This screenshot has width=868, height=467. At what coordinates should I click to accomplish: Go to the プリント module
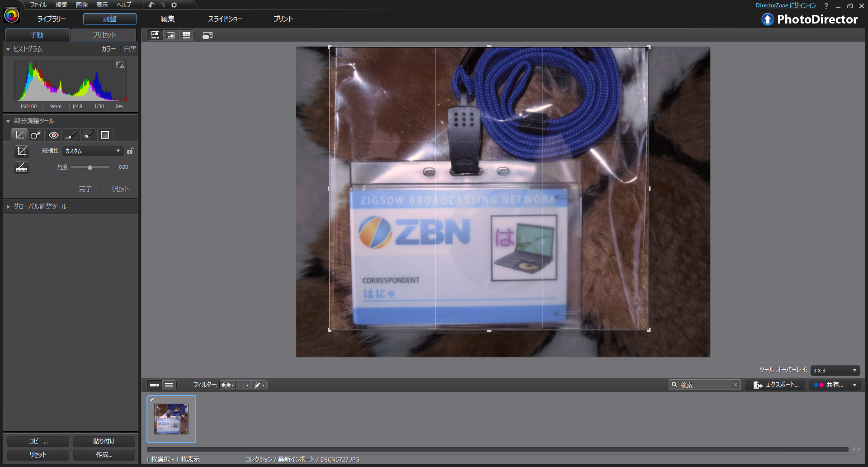tap(283, 19)
